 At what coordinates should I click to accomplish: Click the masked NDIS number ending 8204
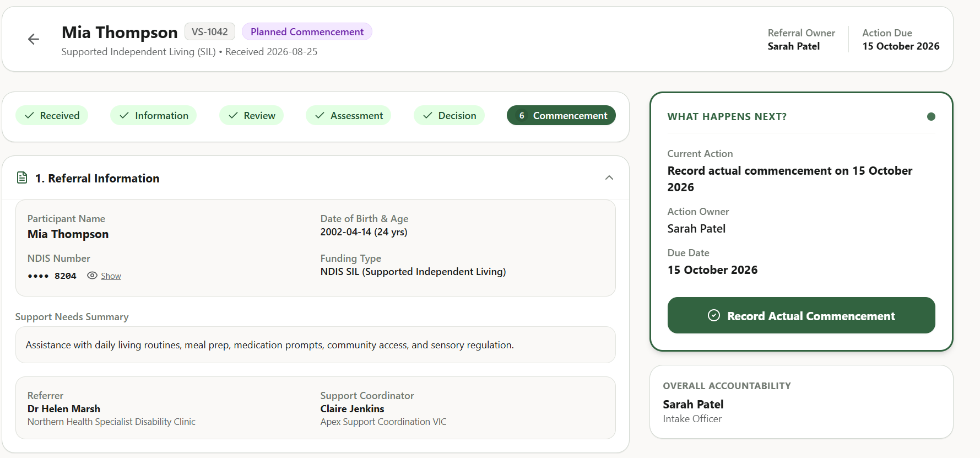click(52, 276)
